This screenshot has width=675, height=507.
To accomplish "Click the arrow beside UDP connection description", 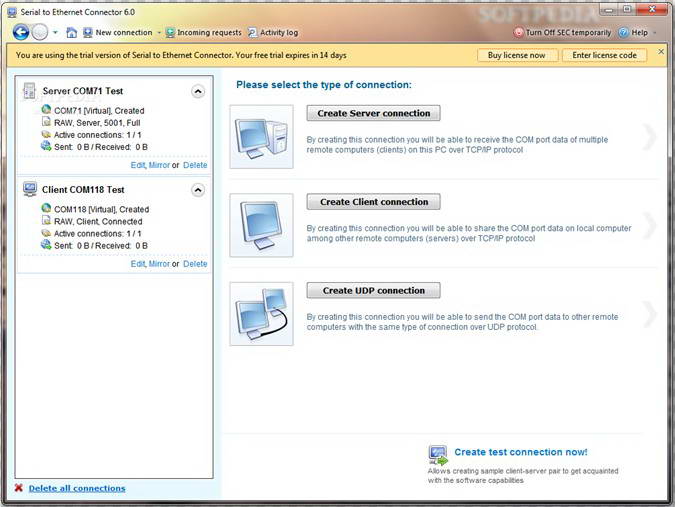I will coord(649,314).
